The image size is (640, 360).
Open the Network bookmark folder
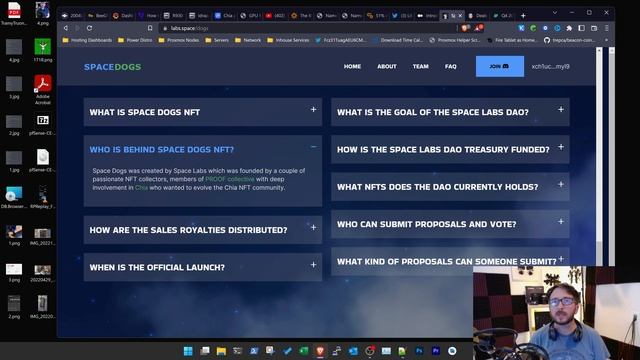(x=248, y=40)
